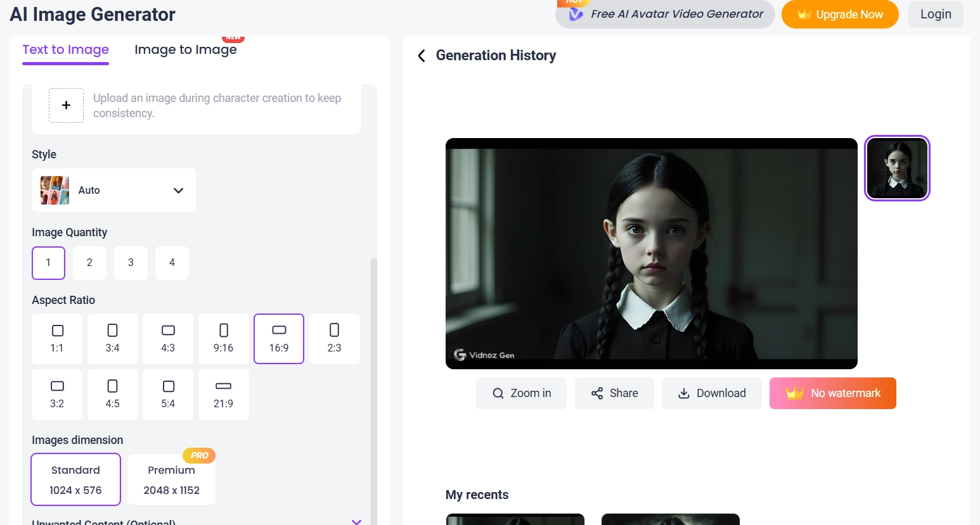Select the Text to Image tab
980x525 pixels.
[x=65, y=49]
